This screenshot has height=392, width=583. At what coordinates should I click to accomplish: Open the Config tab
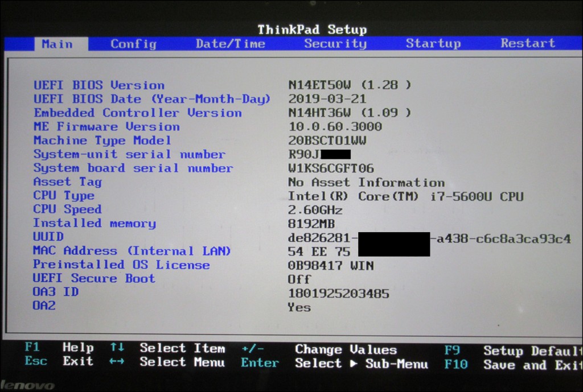pos(133,44)
